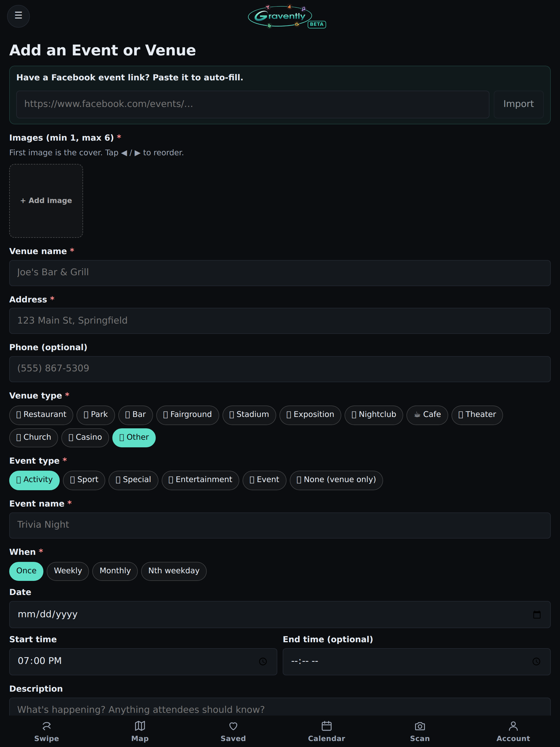The height and width of the screenshot is (747, 560).
Task: Toggle the Other venue type
Action: tap(134, 438)
